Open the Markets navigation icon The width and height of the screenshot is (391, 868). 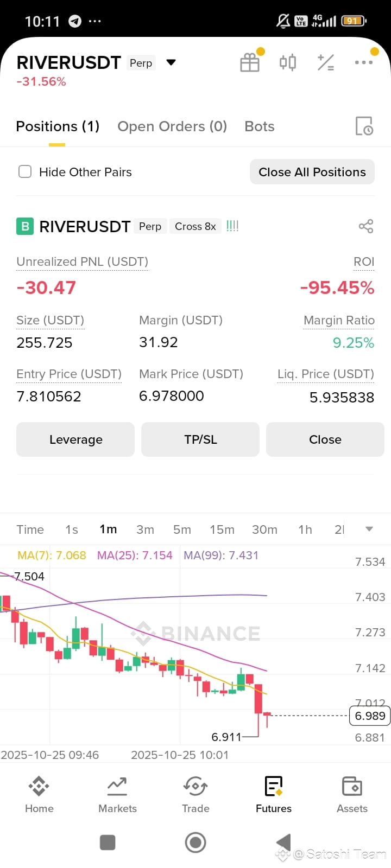coord(117,794)
